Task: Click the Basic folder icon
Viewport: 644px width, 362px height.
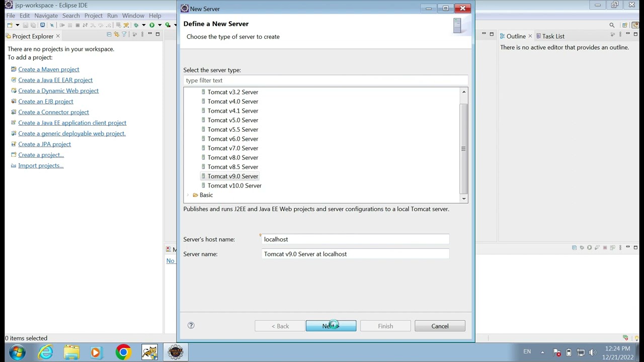Action: (x=195, y=195)
